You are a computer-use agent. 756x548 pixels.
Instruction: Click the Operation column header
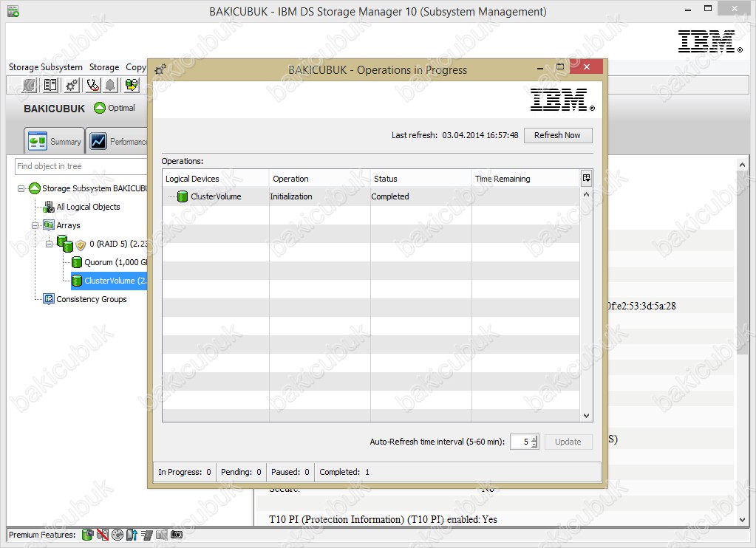[x=319, y=178]
